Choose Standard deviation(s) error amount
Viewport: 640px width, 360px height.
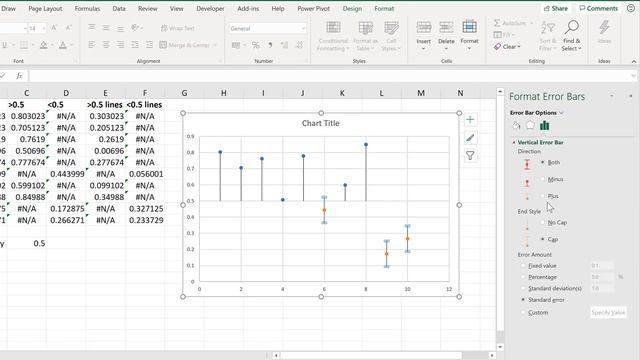[523, 289]
